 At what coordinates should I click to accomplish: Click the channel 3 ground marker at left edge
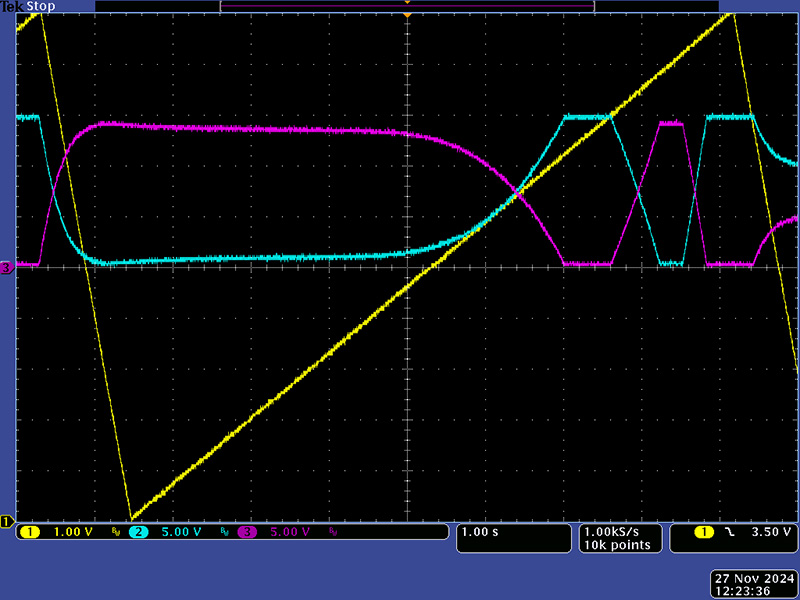click(6, 268)
